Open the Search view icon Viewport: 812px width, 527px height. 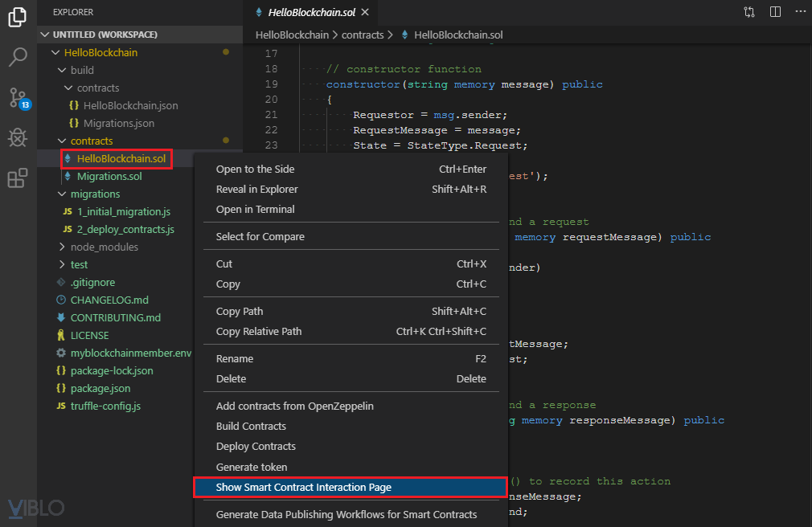[x=18, y=58]
